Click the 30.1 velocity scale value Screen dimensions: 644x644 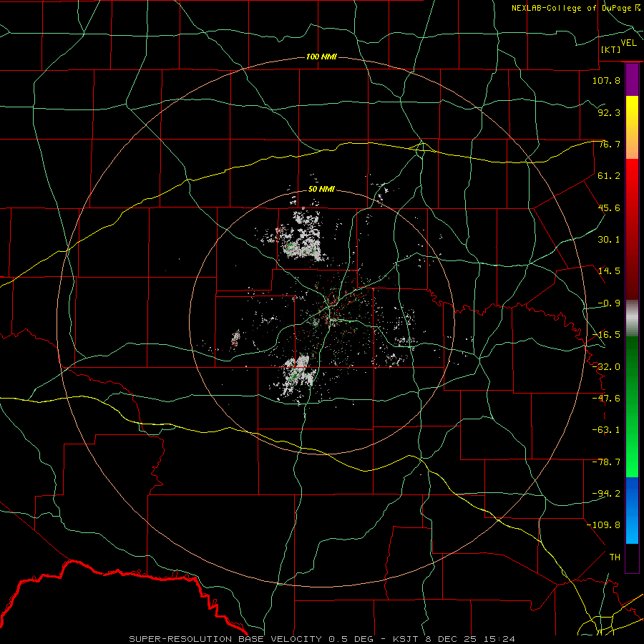[609, 240]
